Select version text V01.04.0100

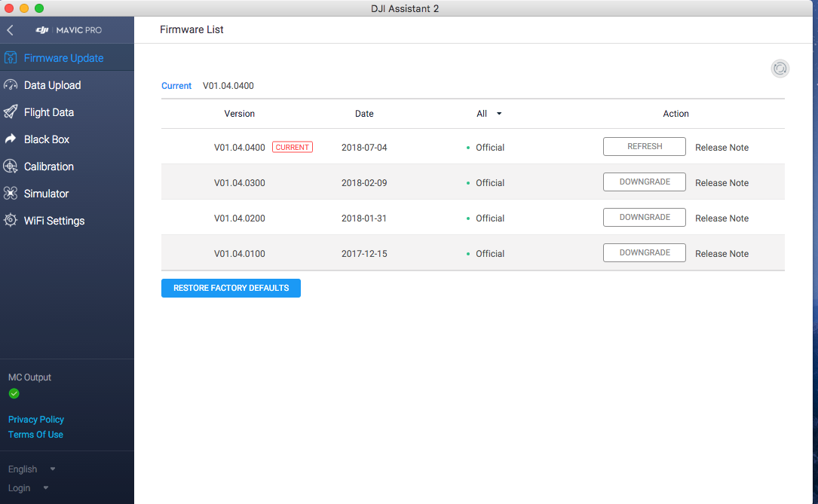click(x=240, y=254)
